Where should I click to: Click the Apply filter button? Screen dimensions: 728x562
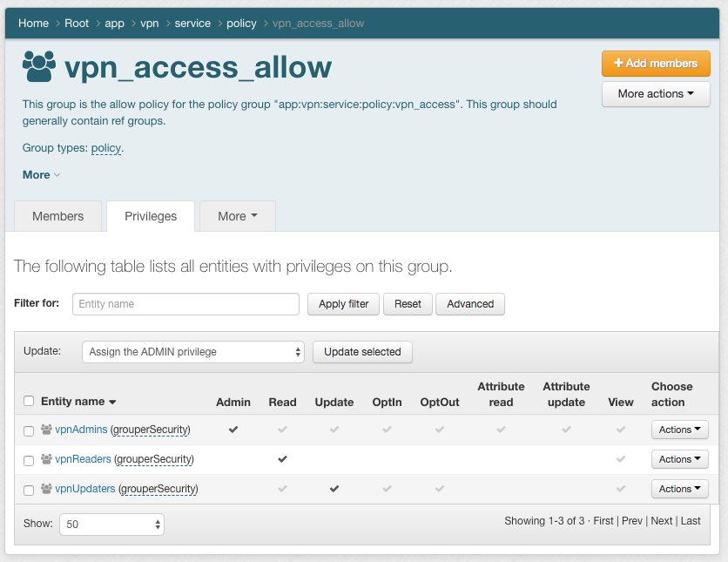(343, 304)
